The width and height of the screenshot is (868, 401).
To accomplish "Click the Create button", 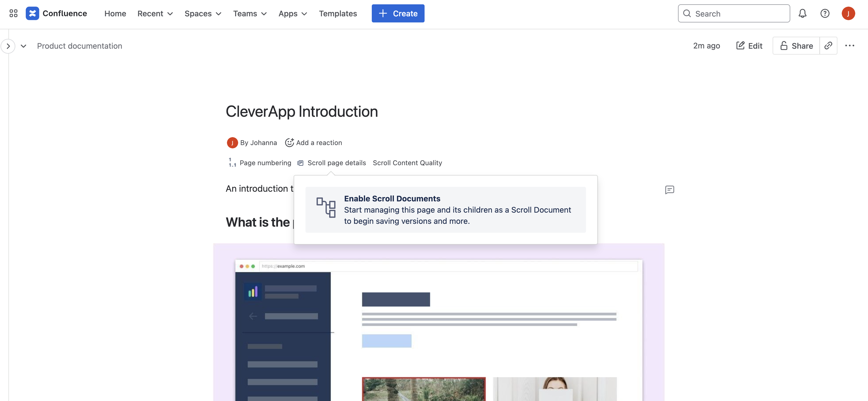I will pos(398,14).
